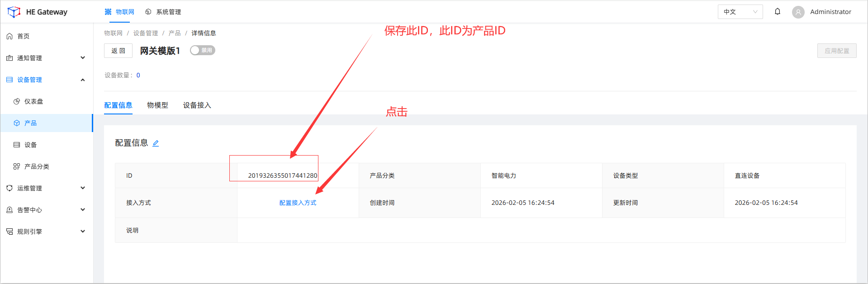The image size is (868, 284).
Task: Open the 中文 language dropdown
Action: 740,12
